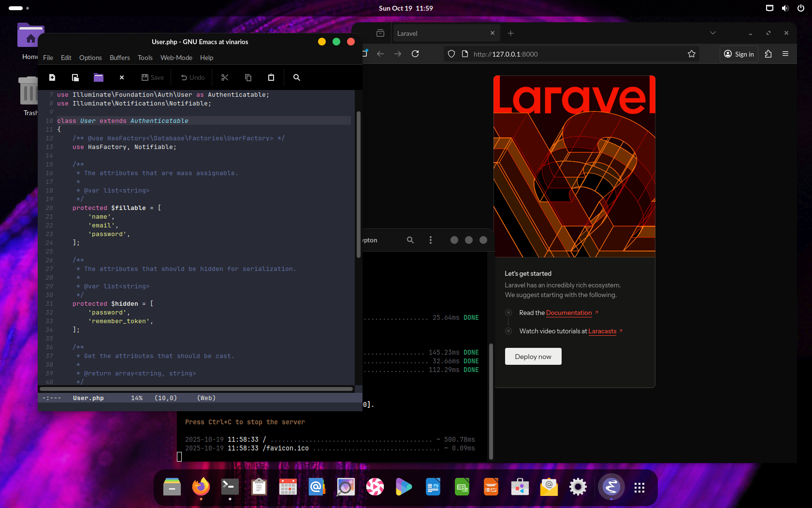Screen dimensions: 812x508
Task: Open the Web-Mode menu in Emacs
Action: pos(176,58)
